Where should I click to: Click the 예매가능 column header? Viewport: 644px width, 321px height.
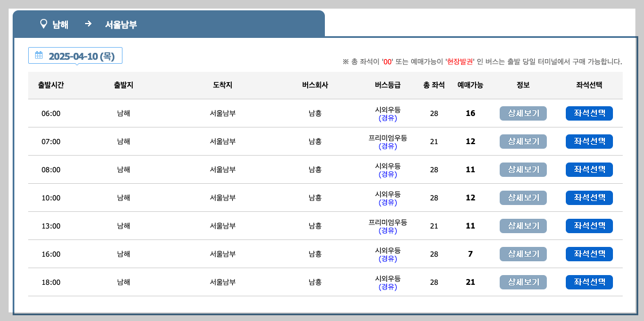[470, 85]
